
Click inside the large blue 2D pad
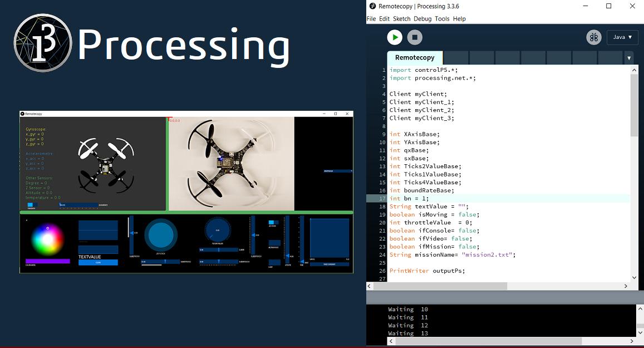pos(330,238)
